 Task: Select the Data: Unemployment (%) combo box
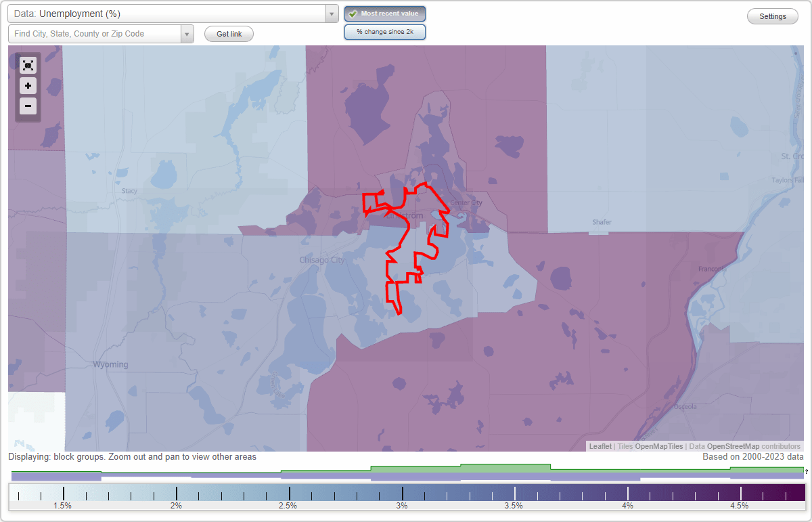(x=173, y=14)
